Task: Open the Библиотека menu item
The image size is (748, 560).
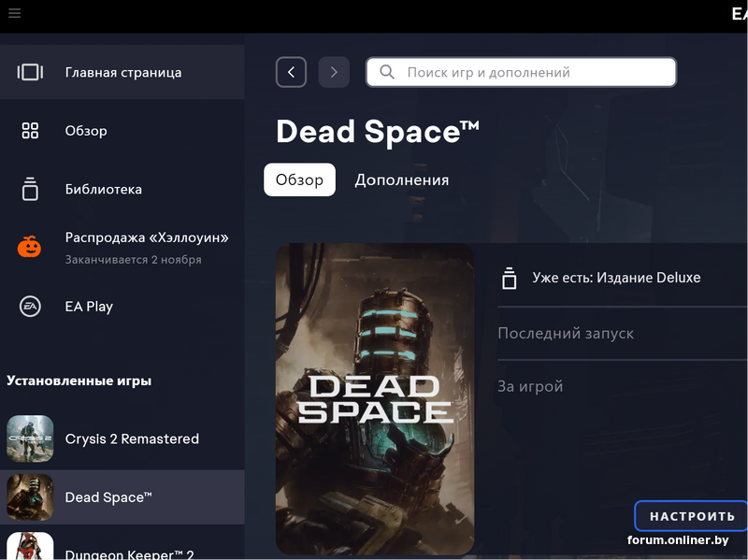Action: [104, 189]
